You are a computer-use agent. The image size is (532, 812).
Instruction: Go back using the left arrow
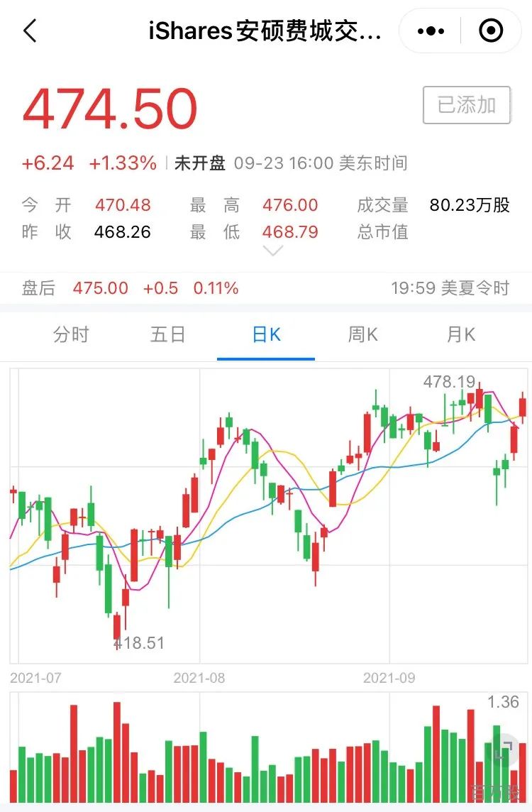pos(30,31)
